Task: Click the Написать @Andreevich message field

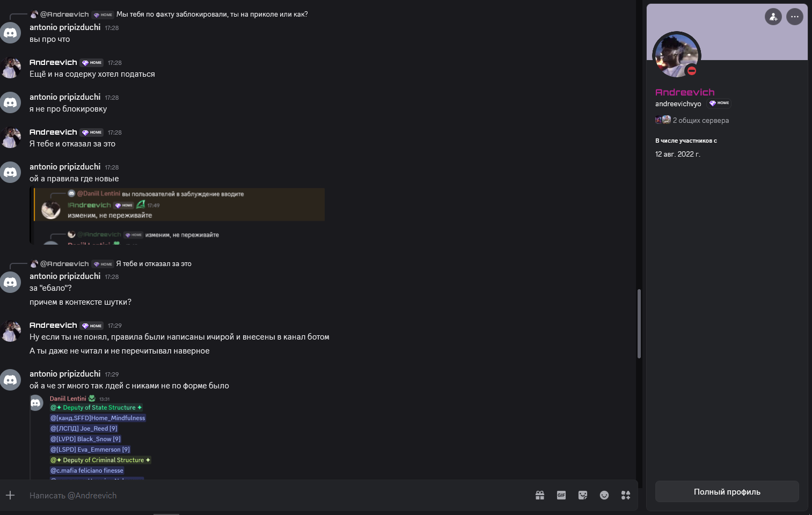Action: [268, 495]
